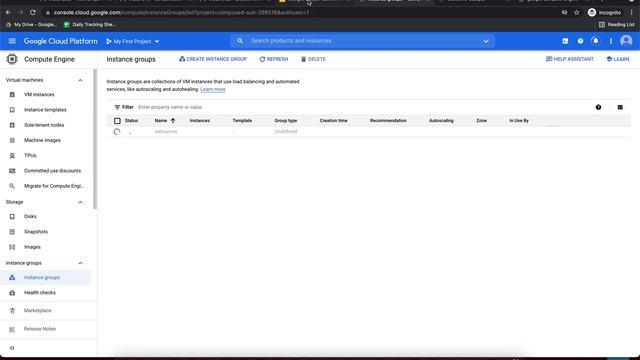Click the Zone column header

pos(481,121)
